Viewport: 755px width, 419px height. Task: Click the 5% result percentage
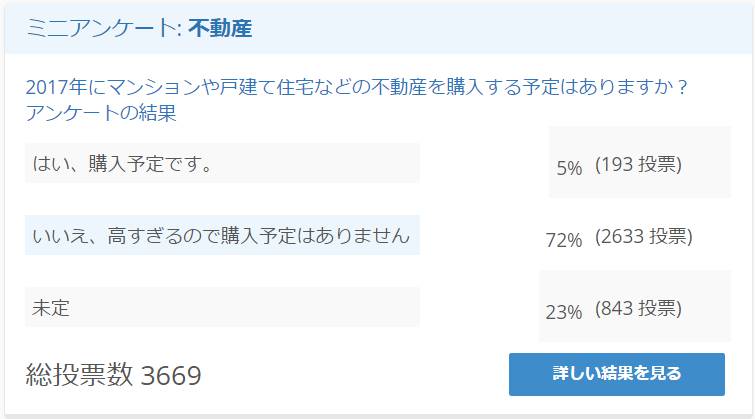coord(569,168)
